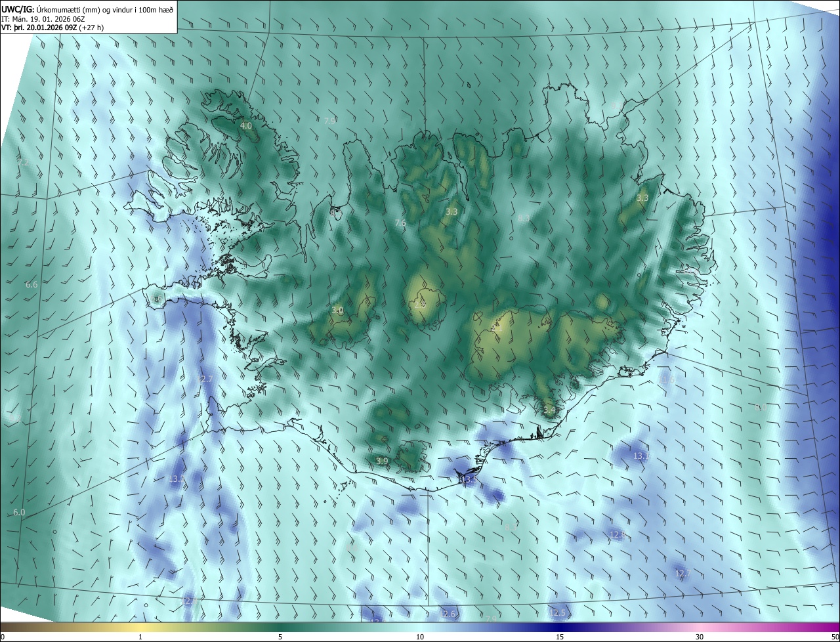
Task: Click the '7.6' value label on the map
Action: pyautogui.click(x=400, y=224)
